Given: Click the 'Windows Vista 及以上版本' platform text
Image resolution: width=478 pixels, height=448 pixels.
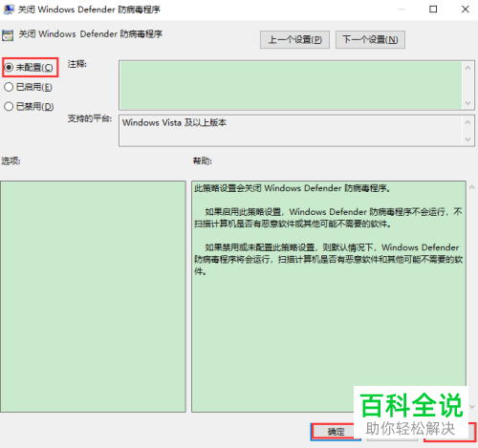Looking at the screenshot, I should pos(174,122).
